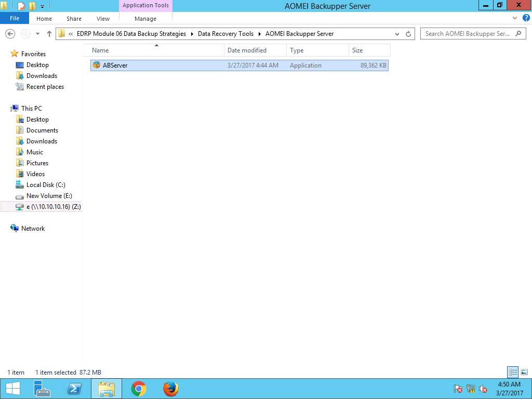Select This PC in navigation pane
532x399 pixels.
[31, 109]
